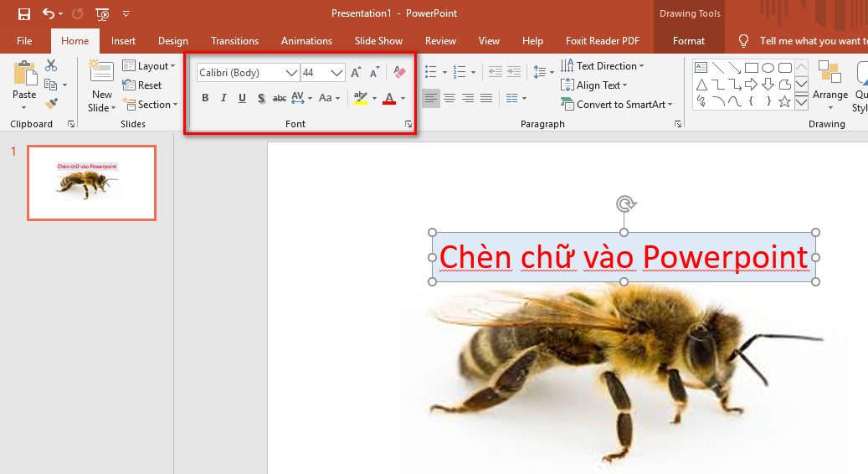Toggle Italic formatting
Viewport: 868px width, 474px height.
(223, 99)
